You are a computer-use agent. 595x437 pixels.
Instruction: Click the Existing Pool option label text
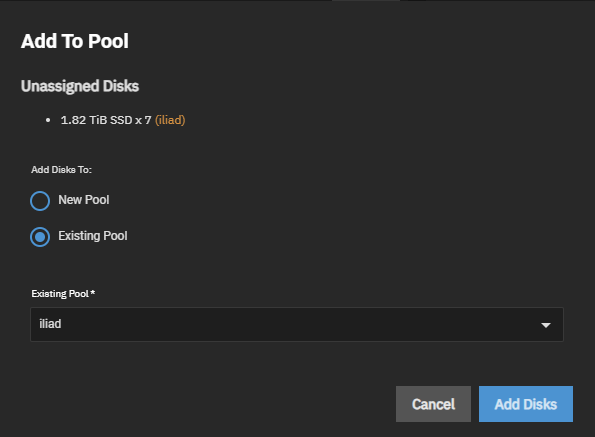[x=93, y=236]
